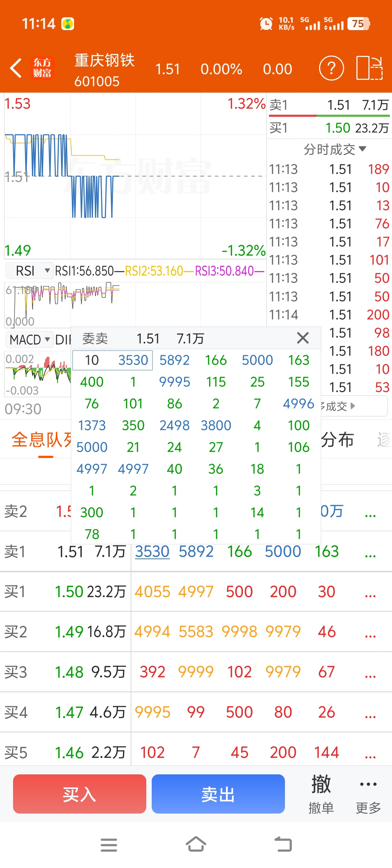Screen dimensions: 392x868
Task: Select 4996 in the popup grid
Action: click(298, 404)
